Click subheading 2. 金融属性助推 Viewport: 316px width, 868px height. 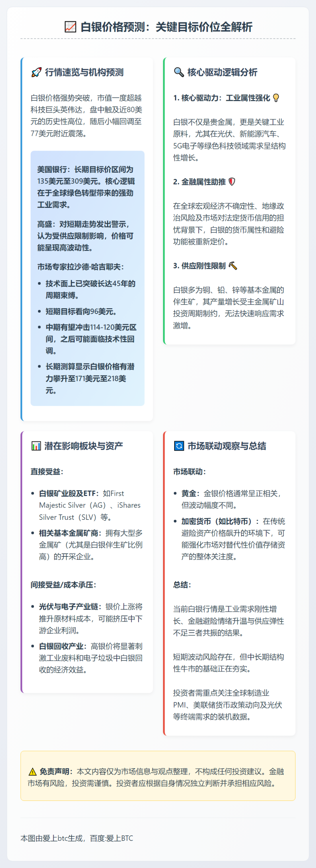pos(199,182)
